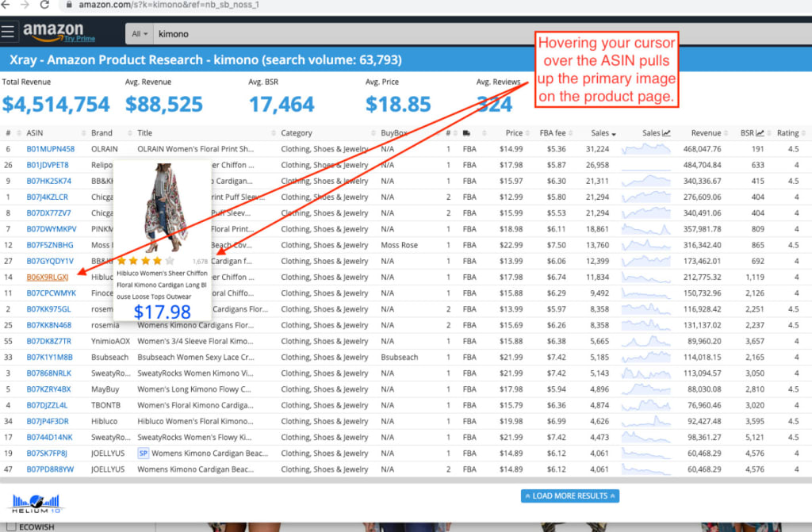
Task: Open highlighted ASIN link B06X9RLGXJ
Action: [47, 277]
